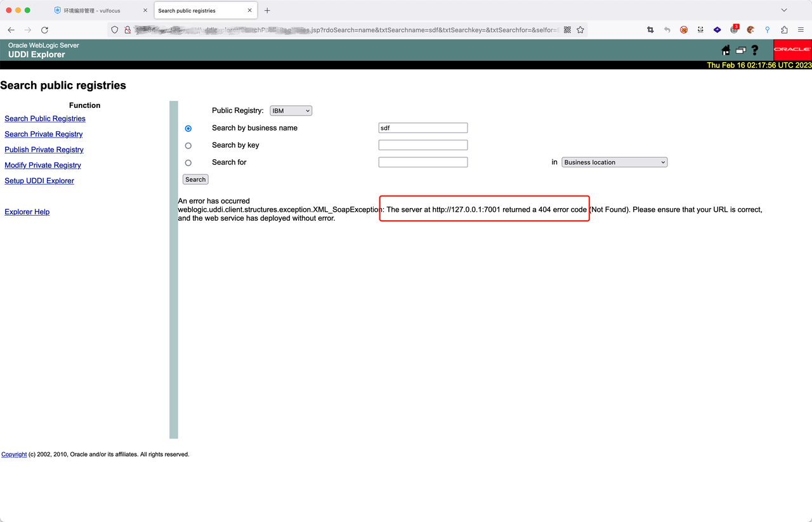Open the extension with red 3 badge
Image resolution: width=812 pixels, height=522 pixels.
(734, 29)
